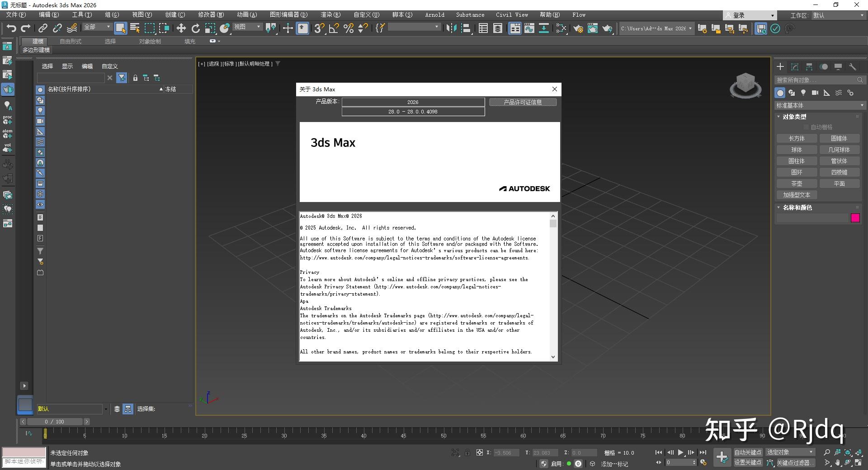Click the Mirror tool icon
This screenshot has width=868, height=470.
click(x=450, y=28)
